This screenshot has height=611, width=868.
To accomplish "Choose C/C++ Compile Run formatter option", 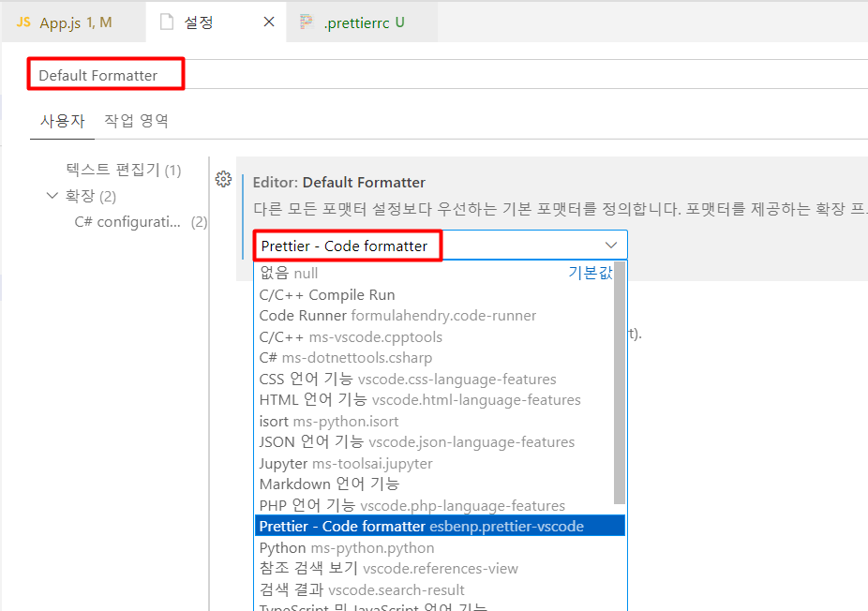I will [435, 294].
